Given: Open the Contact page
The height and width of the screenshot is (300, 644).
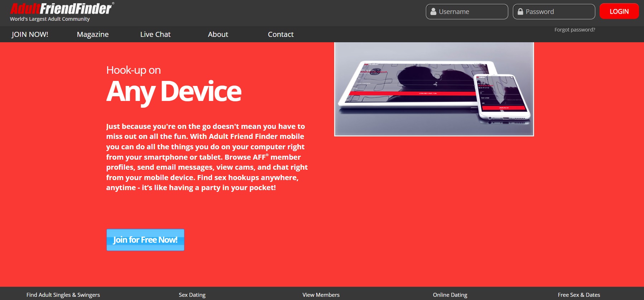Looking at the screenshot, I should tap(281, 34).
